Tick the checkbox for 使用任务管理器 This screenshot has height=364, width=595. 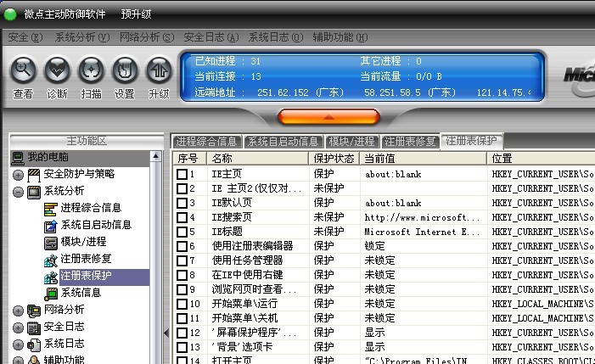[x=182, y=260]
